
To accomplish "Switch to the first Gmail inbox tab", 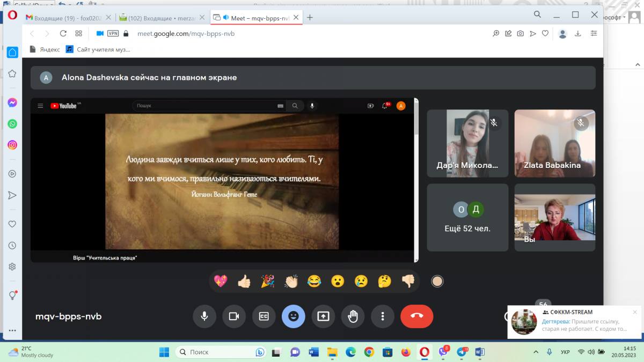I will point(62,18).
